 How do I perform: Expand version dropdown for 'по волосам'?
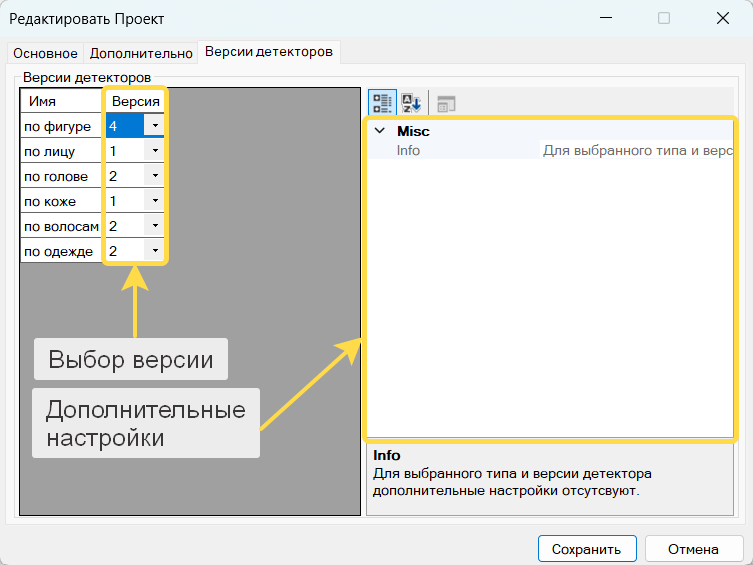(155, 226)
